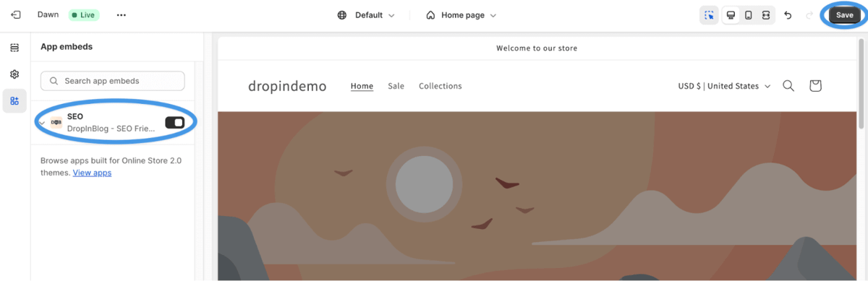Click the Live status badge

click(84, 15)
